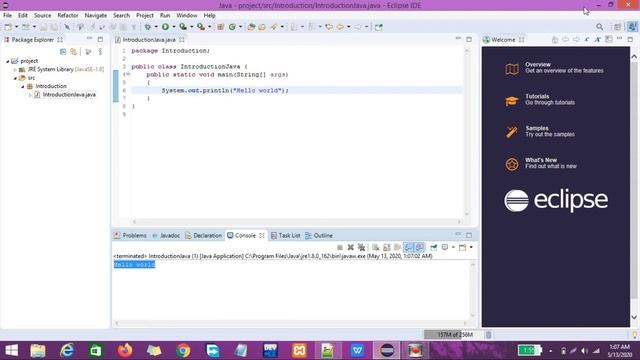Toggle console Scroll Lock button
Viewport: 640px width, 360px height.
(387, 247)
